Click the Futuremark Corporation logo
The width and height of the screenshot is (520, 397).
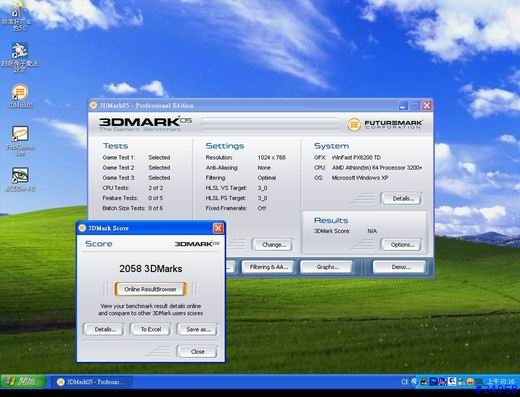coord(385,124)
